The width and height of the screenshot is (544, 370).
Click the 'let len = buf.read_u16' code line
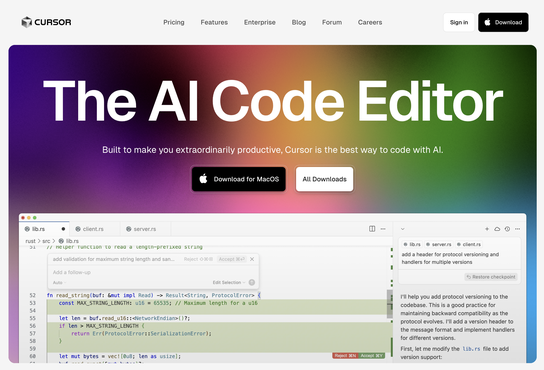click(x=125, y=318)
